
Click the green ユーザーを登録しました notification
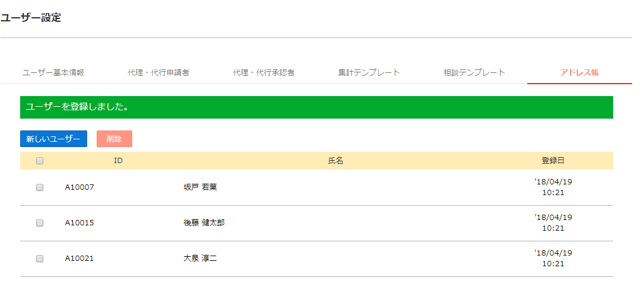317,107
